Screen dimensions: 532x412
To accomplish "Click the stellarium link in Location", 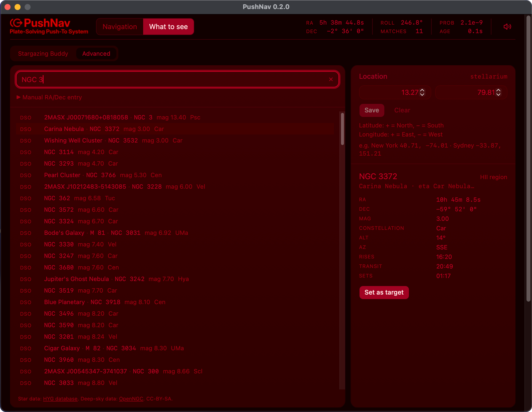I will click(x=489, y=77).
